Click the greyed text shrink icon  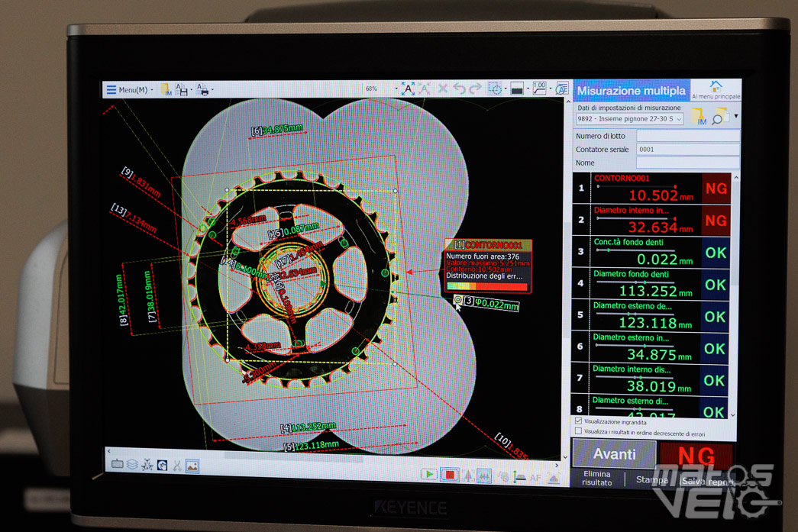424,89
